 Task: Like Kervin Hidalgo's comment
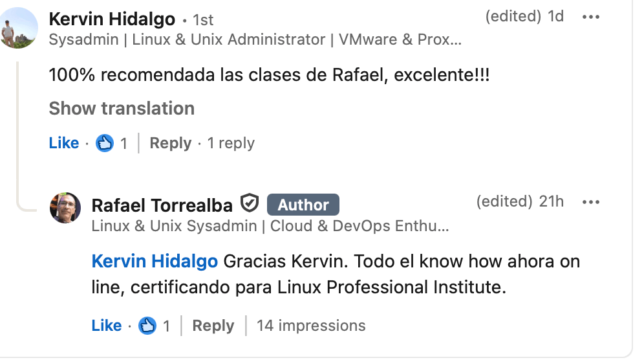[64, 143]
